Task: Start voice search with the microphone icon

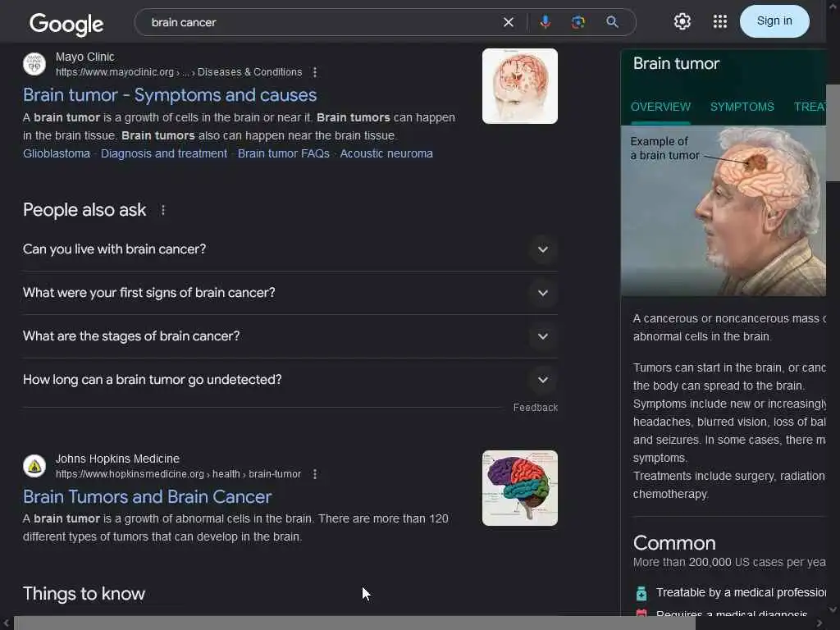Action: (545, 22)
